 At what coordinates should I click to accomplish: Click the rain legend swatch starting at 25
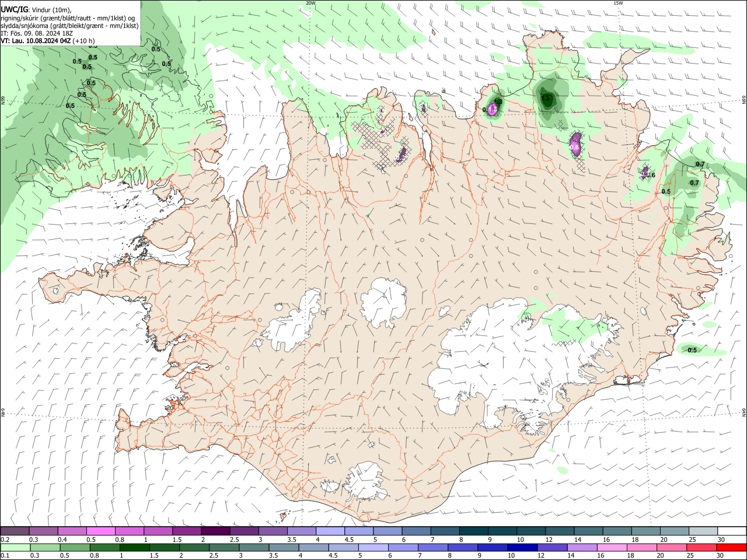701,548
